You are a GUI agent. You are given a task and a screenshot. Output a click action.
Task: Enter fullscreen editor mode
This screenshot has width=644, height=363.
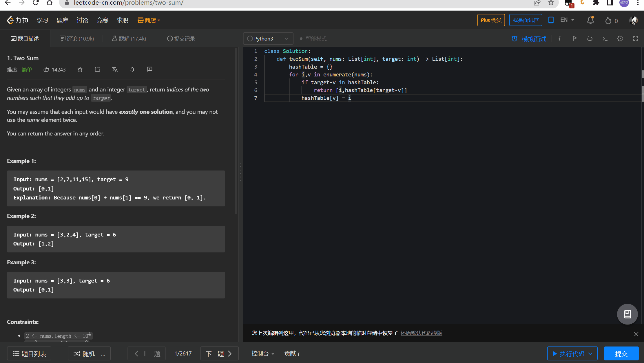click(635, 38)
